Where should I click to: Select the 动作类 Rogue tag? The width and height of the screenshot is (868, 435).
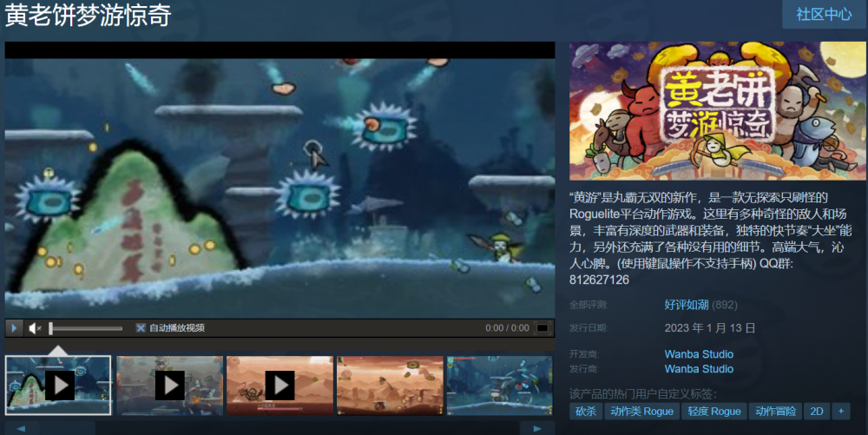pos(641,412)
